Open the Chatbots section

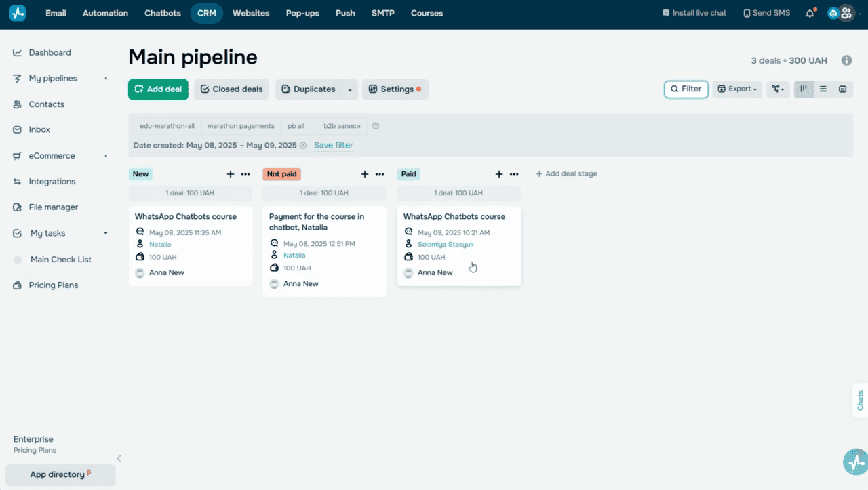tap(163, 13)
